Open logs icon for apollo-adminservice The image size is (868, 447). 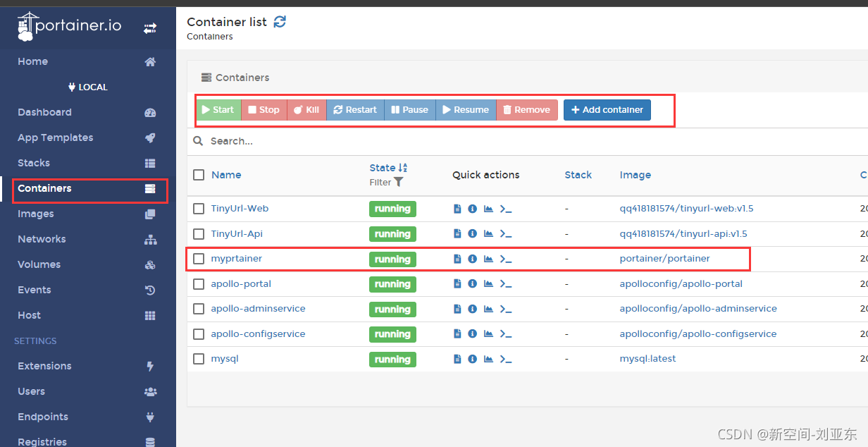tap(457, 309)
